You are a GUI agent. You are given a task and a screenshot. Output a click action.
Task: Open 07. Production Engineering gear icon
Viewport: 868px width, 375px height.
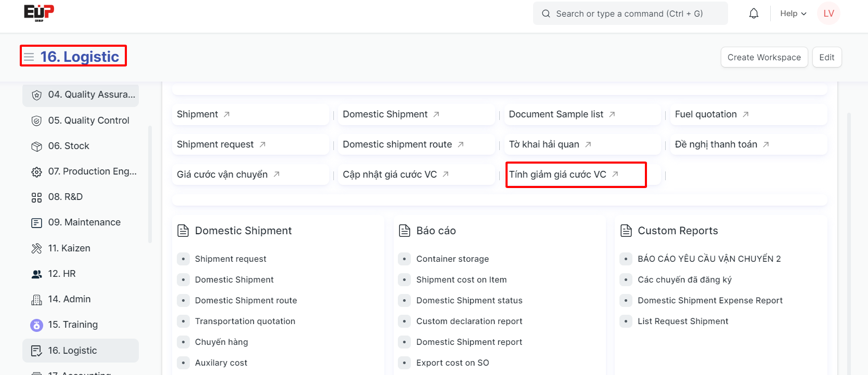click(x=36, y=172)
